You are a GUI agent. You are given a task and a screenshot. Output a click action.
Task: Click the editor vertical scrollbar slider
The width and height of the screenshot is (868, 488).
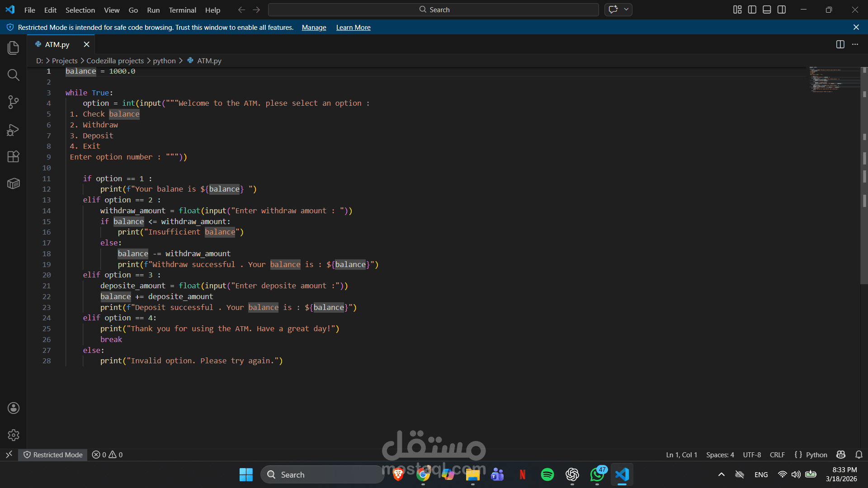pyautogui.click(x=864, y=176)
